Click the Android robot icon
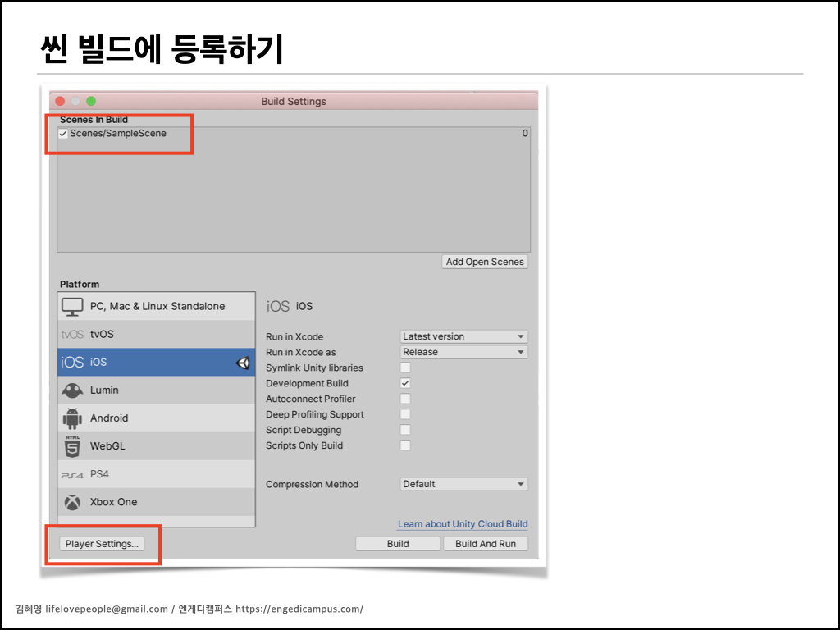 (72, 418)
